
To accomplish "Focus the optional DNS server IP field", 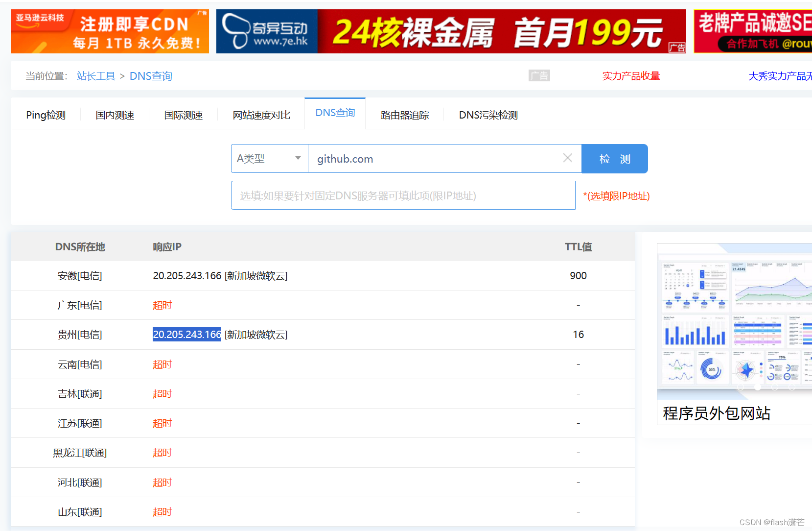I will (403, 195).
